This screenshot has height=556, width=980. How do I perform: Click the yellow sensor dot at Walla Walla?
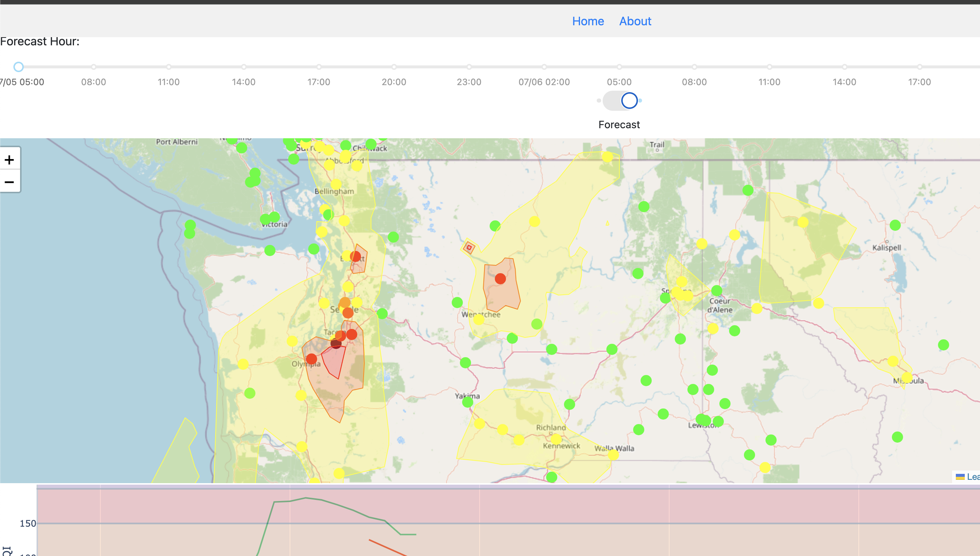coord(613,455)
